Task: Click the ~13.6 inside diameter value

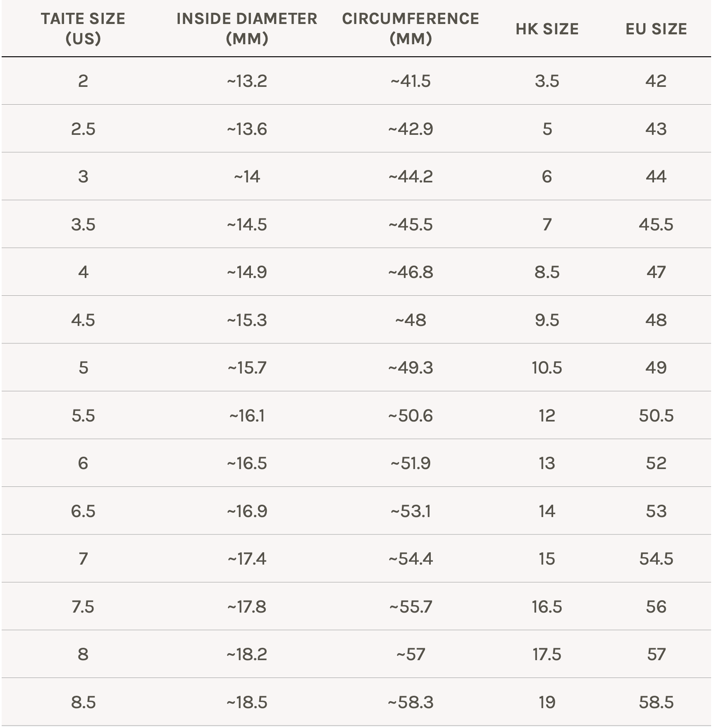Action: coord(247,129)
